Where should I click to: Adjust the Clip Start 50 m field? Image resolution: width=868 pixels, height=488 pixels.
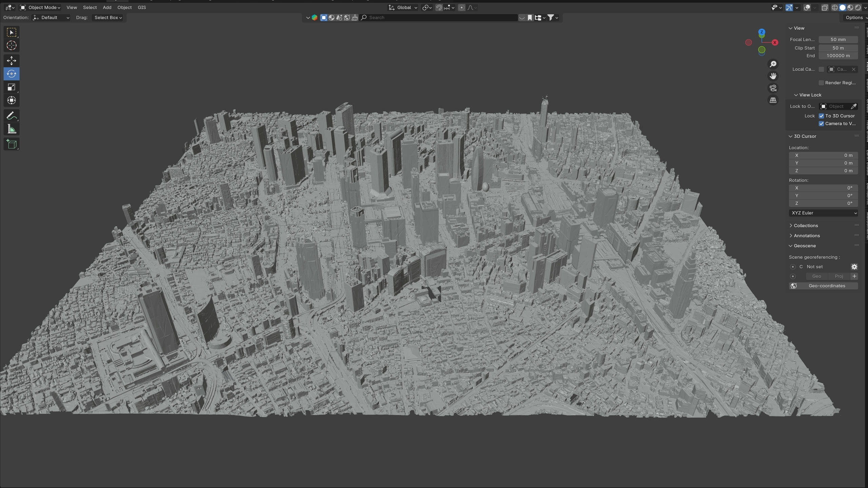tap(838, 48)
